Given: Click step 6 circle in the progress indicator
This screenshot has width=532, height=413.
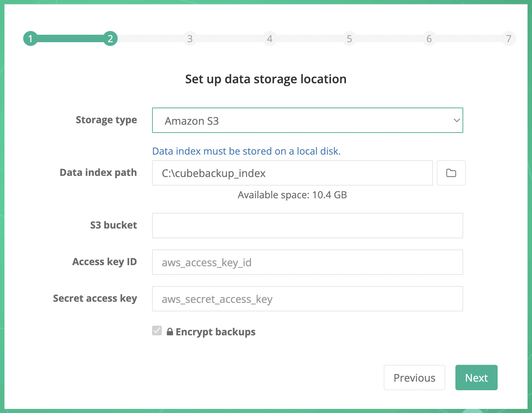Looking at the screenshot, I should coord(429,38).
